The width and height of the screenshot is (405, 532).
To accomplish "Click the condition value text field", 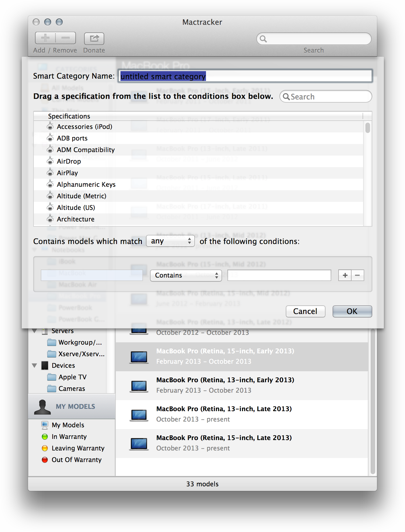I will click(x=279, y=275).
